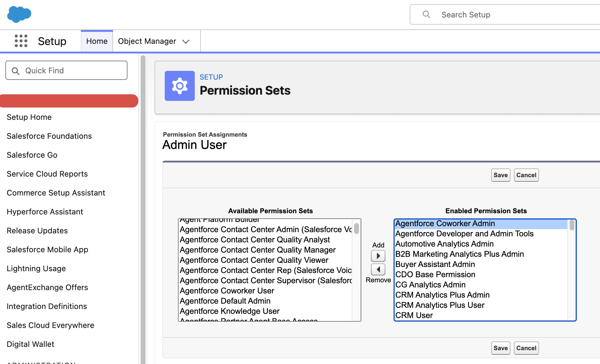This screenshot has width=600, height=364.
Task: Click the Permission Sets gear icon
Action: pyautogui.click(x=180, y=86)
